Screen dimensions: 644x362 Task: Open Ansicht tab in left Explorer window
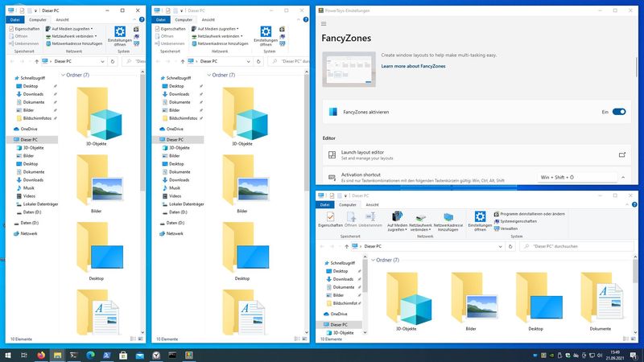[63, 19]
